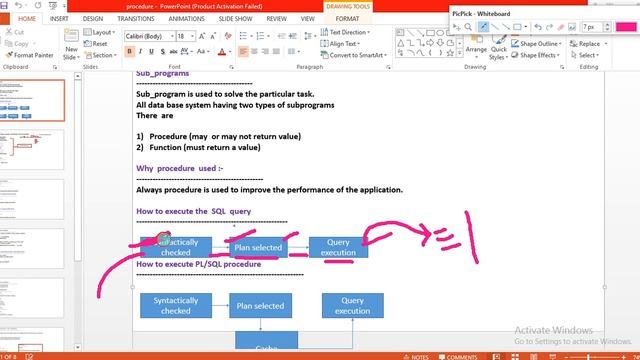This screenshot has height=360, width=640.
Task: Select the pen tool in PicPick Whiteboard
Action: (x=483, y=27)
